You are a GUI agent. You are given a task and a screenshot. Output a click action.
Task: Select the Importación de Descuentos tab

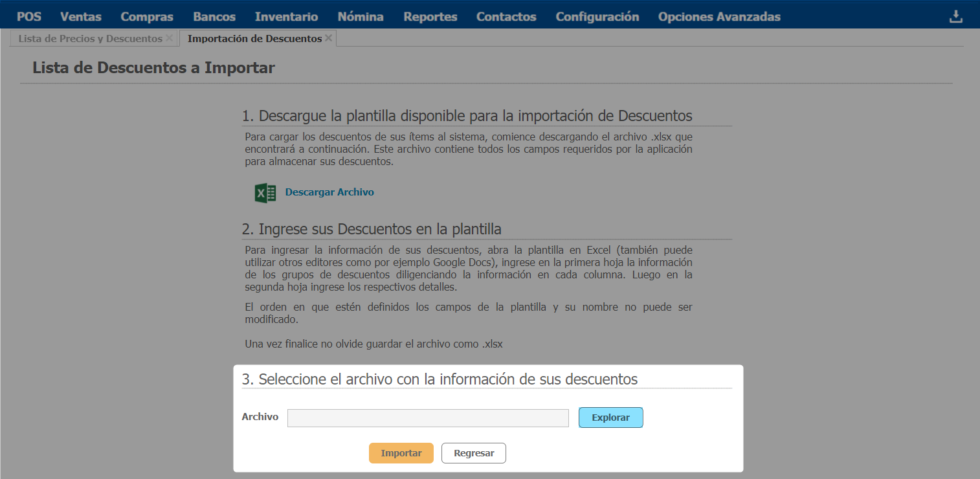click(x=254, y=39)
